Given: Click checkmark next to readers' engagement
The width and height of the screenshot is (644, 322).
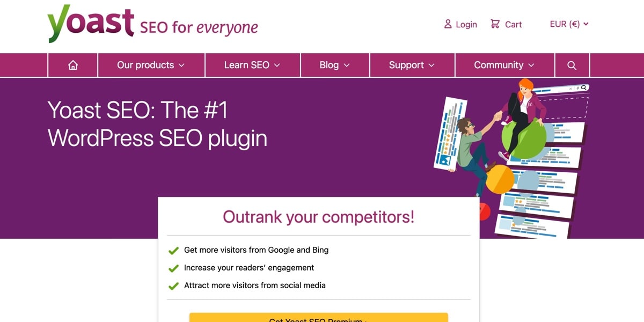Looking at the screenshot, I should pos(173,268).
